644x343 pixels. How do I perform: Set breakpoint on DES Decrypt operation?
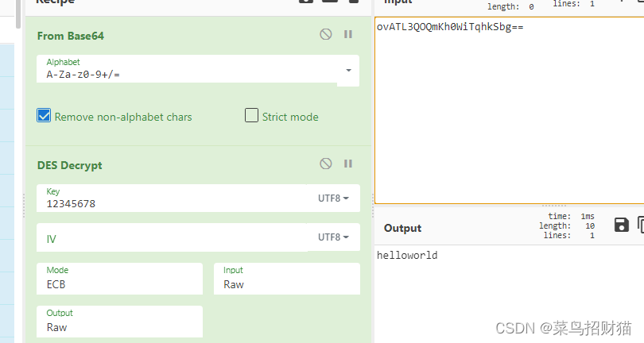[x=348, y=164]
